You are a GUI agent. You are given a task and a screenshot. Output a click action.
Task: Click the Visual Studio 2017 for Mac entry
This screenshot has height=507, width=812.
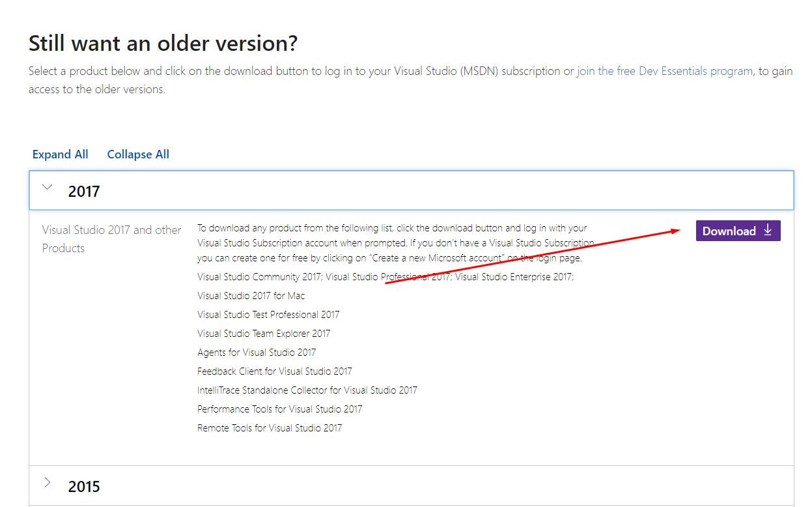251,296
